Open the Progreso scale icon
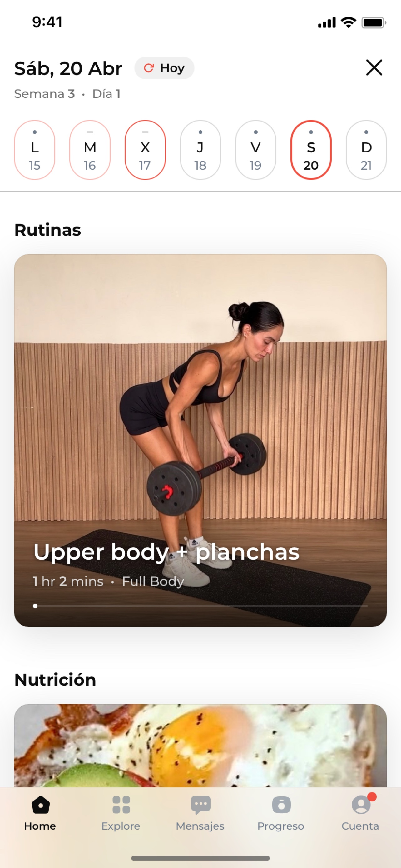The image size is (401, 868). 281,805
